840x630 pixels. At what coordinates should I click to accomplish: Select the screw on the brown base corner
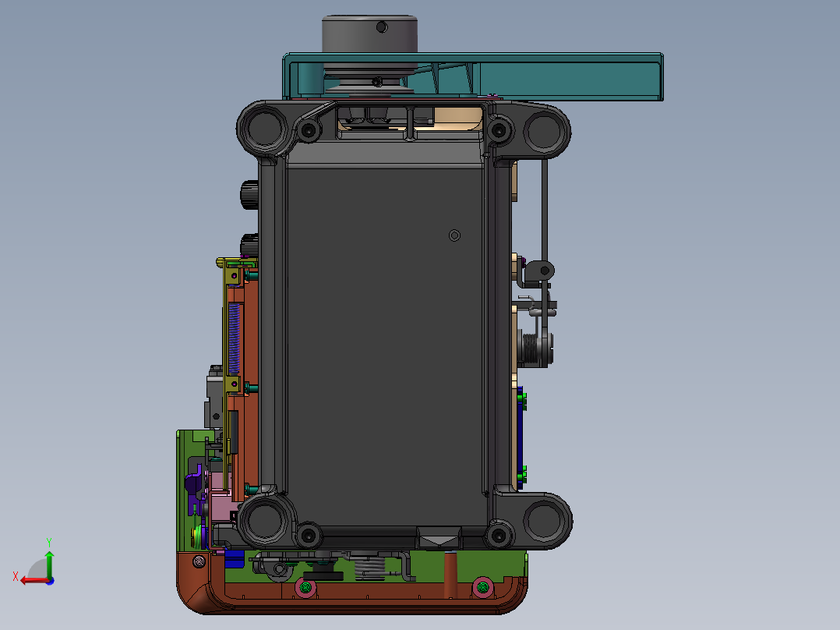pyautogui.click(x=199, y=561)
